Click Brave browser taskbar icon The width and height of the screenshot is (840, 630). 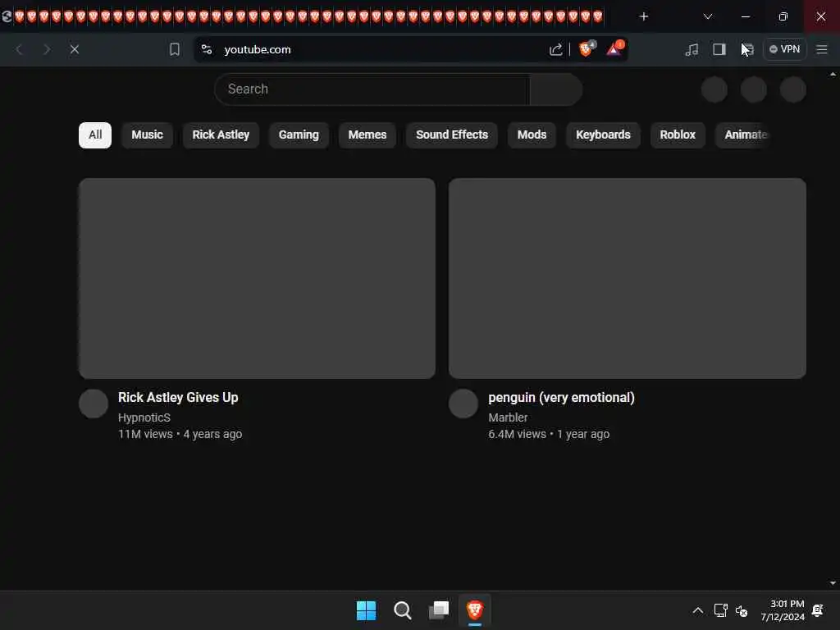475,610
